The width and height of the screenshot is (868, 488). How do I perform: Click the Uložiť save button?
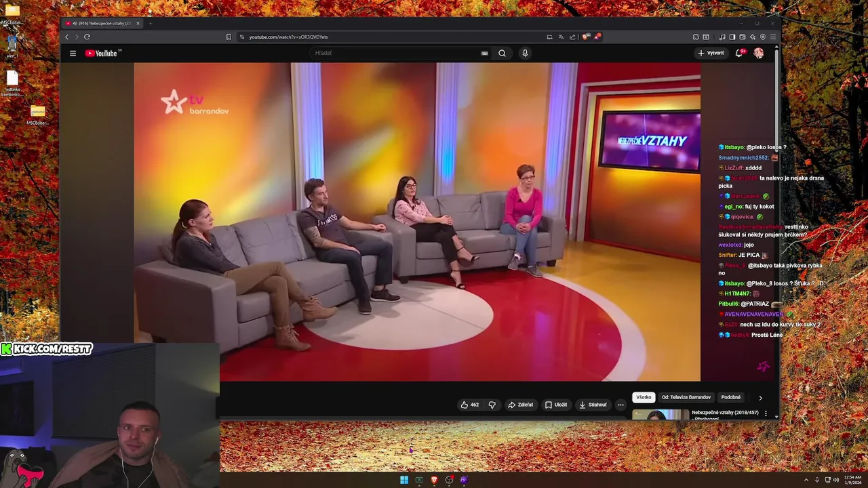click(556, 405)
